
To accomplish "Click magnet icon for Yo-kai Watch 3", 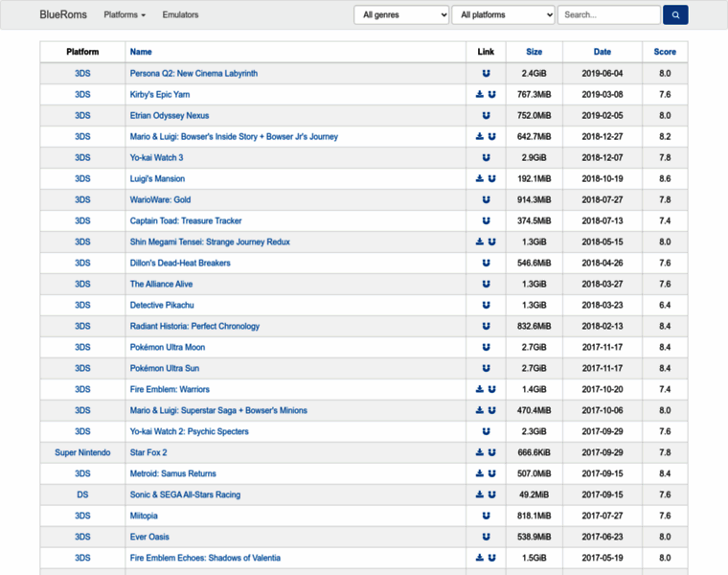I will 486,157.
